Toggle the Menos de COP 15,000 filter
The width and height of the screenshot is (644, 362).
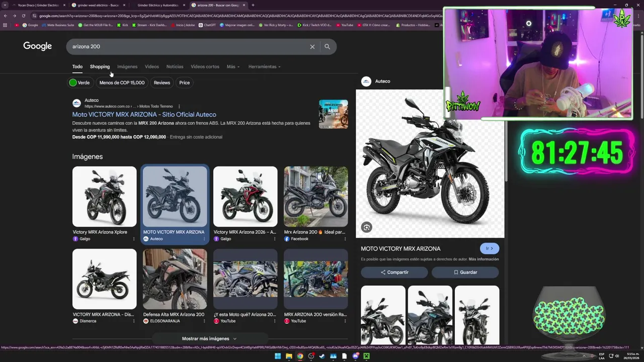(x=122, y=82)
